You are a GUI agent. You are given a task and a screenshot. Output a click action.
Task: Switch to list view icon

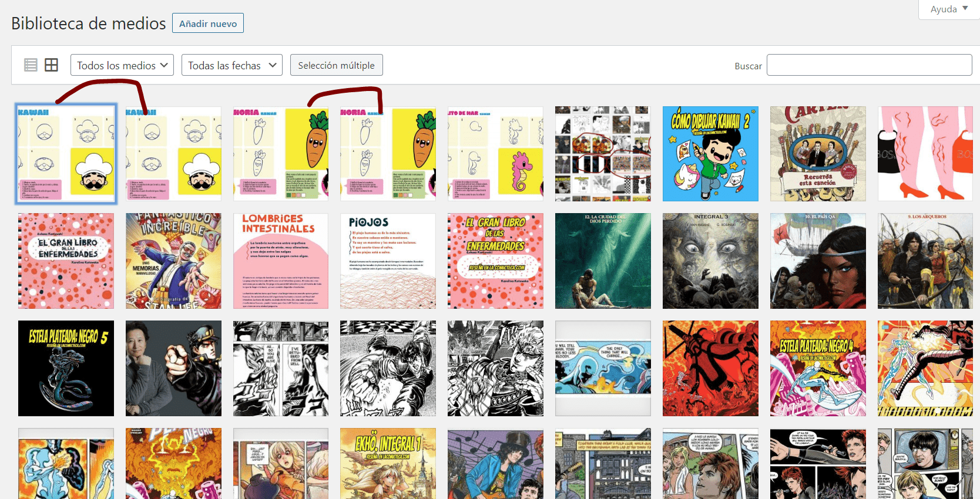click(31, 65)
